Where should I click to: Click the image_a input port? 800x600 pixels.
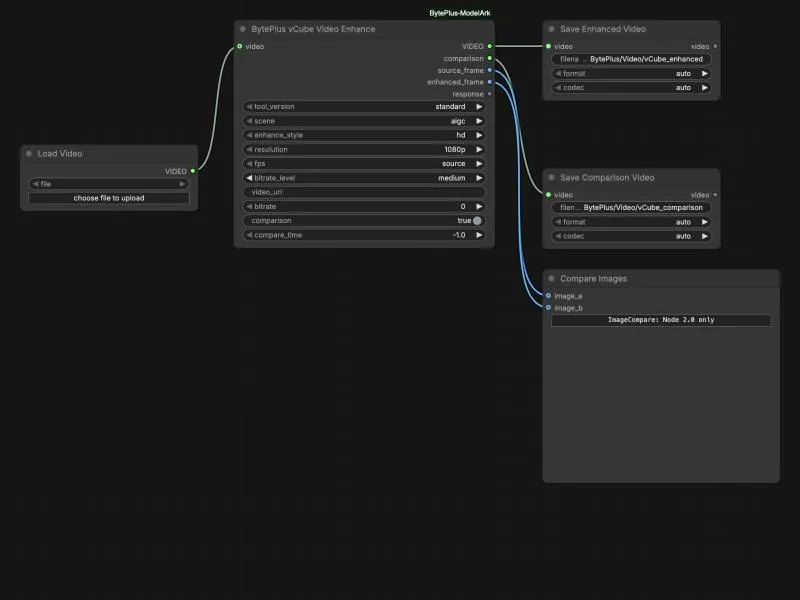coord(548,296)
